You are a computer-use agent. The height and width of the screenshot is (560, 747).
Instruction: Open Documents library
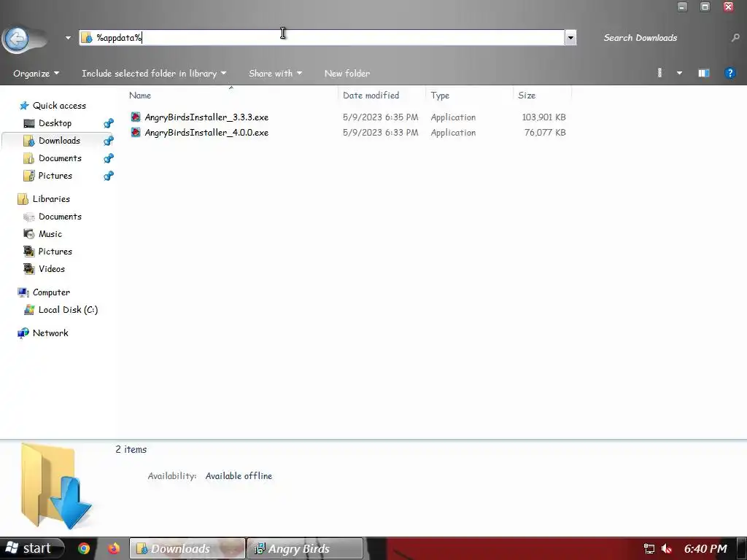coord(60,217)
